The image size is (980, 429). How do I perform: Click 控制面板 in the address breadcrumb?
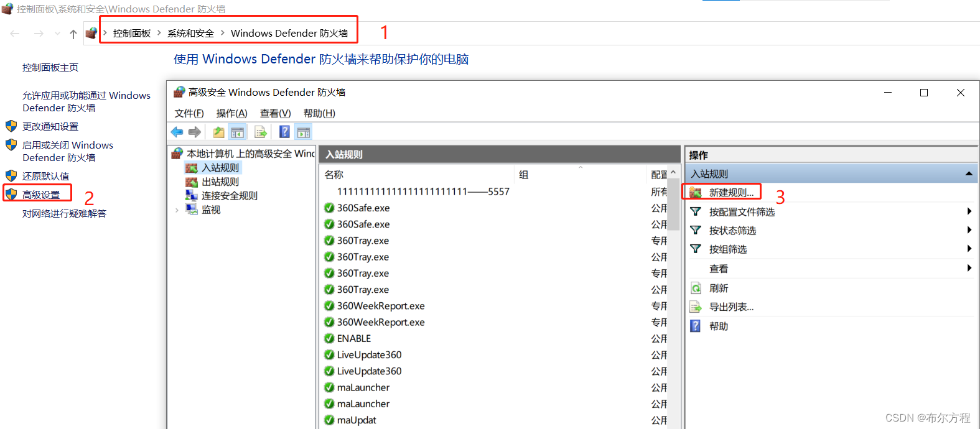coord(132,33)
